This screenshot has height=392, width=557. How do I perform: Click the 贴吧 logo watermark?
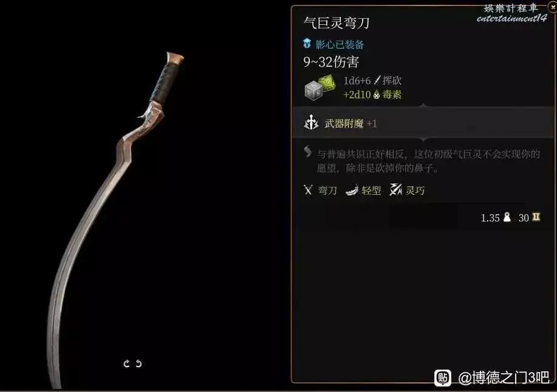[443, 377]
